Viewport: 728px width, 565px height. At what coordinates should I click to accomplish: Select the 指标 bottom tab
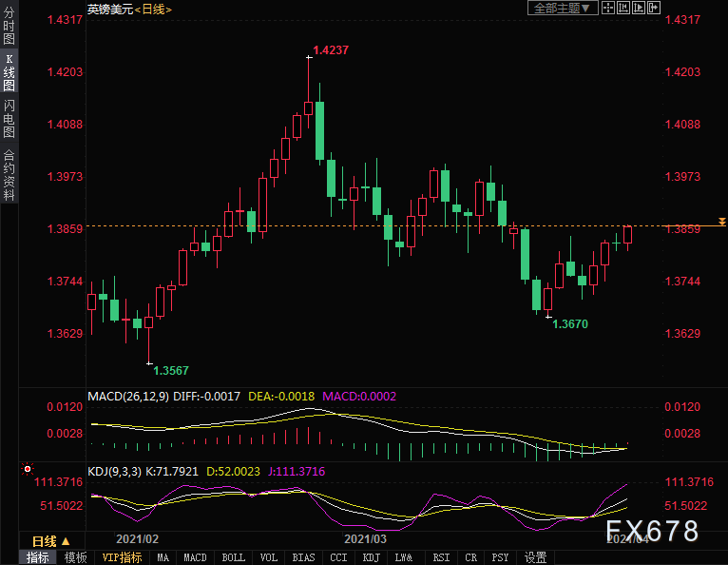click(38, 557)
